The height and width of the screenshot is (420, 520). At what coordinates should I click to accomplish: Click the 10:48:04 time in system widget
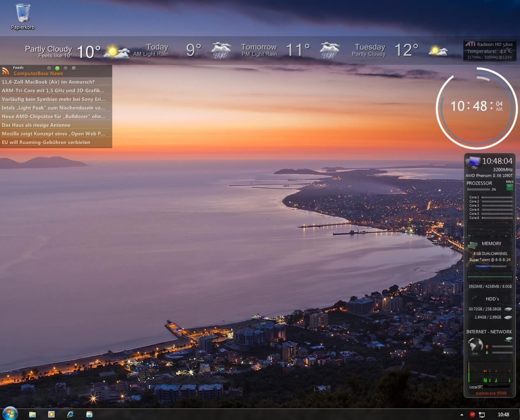tap(497, 161)
